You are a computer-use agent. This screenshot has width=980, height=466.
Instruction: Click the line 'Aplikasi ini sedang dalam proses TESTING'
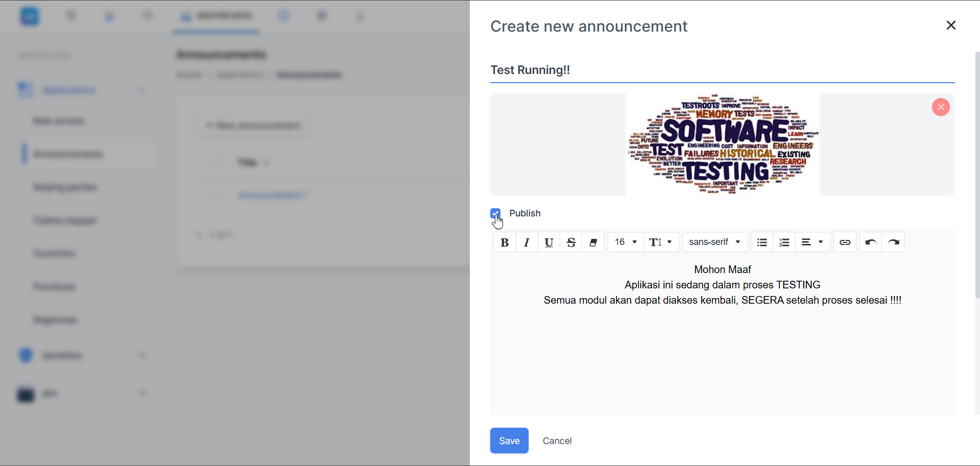pos(723,285)
